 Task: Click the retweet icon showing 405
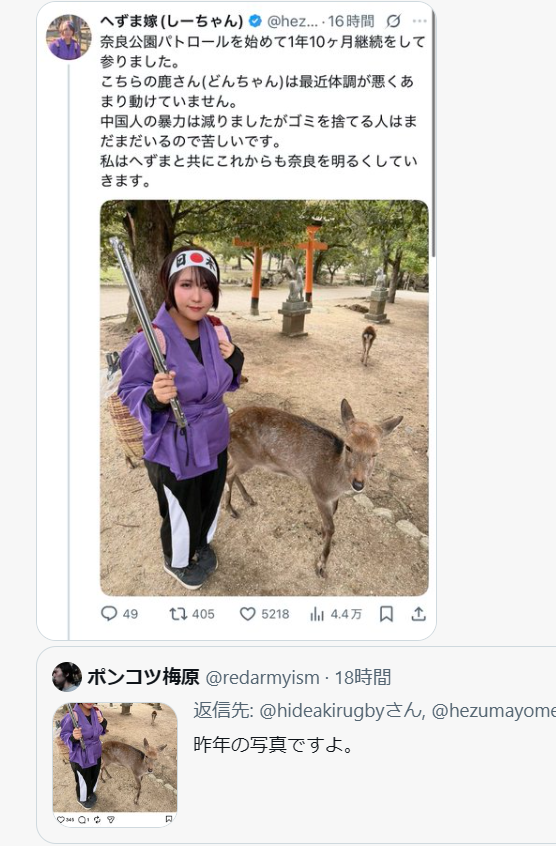(x=178, y=613)
